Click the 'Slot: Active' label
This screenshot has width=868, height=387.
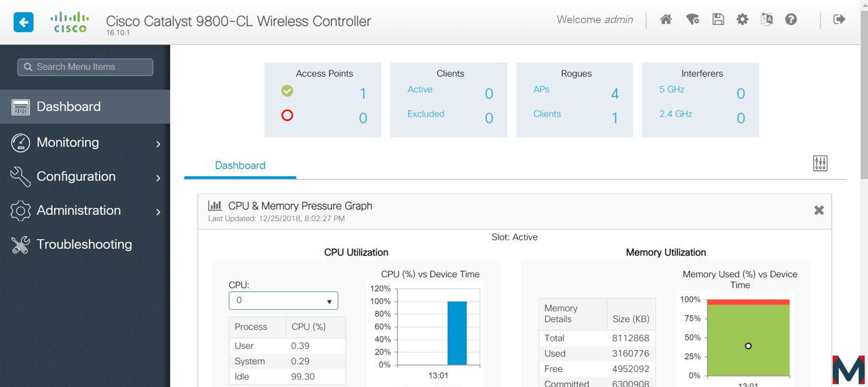pos(515,237)
